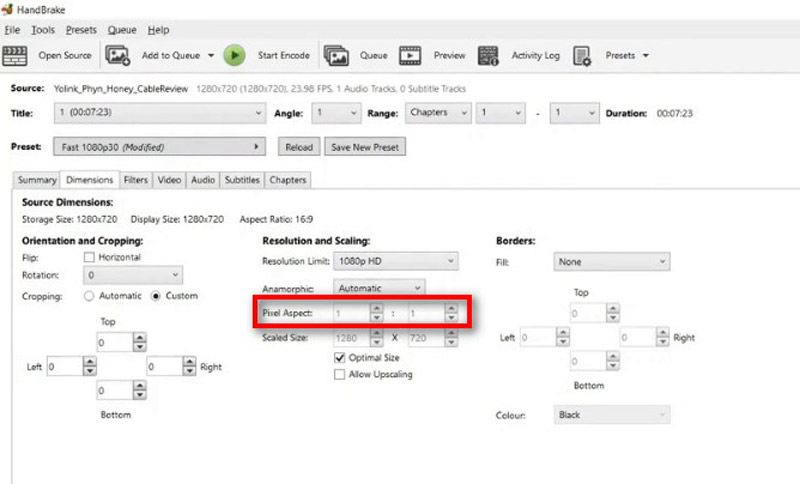Image resolution: width=800 pixels, height=484 pixels.
Task: Click the cropping Left value field
Action: 65,366
